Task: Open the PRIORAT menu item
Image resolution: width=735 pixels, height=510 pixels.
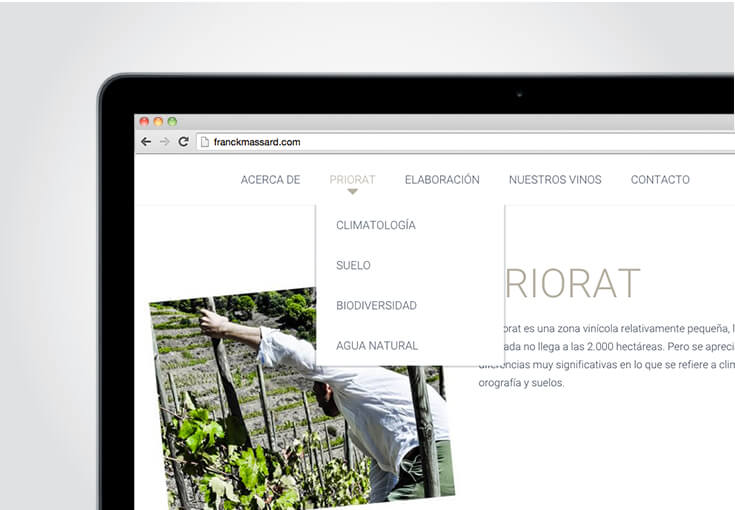Action: click(x=352, y=180)
